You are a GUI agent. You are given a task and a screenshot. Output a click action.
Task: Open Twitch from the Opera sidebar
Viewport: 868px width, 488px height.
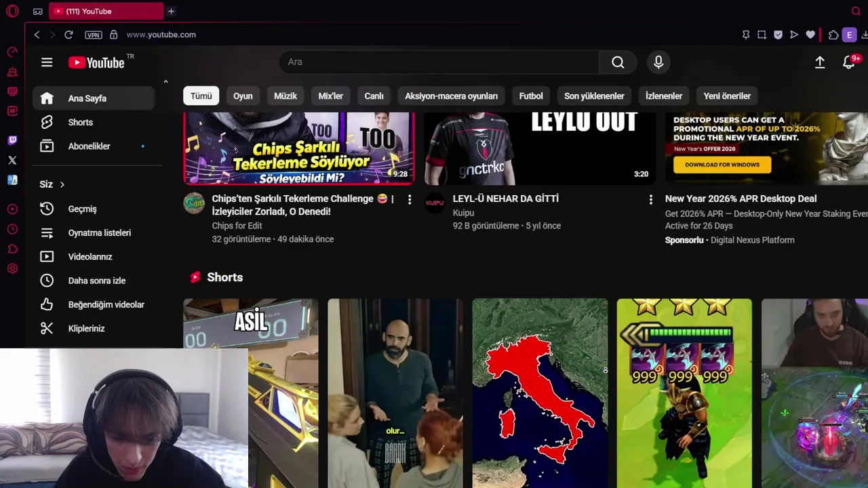point(12,141)
